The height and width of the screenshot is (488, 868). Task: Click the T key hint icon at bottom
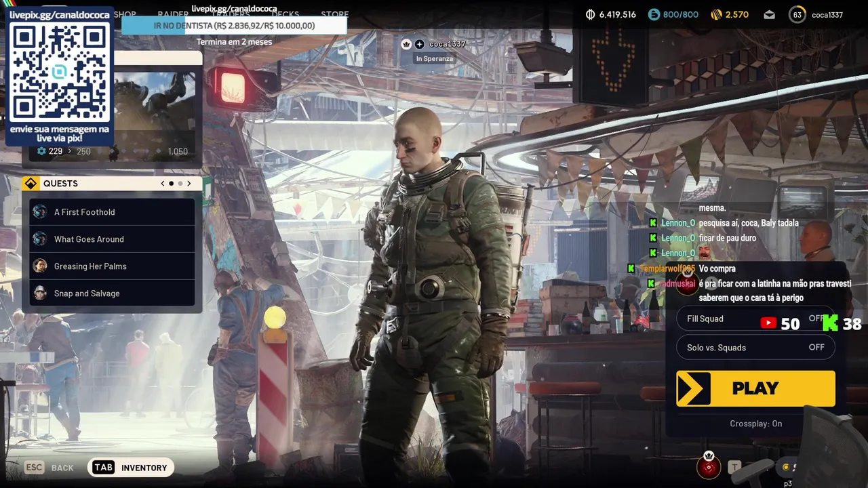[734, 467]
